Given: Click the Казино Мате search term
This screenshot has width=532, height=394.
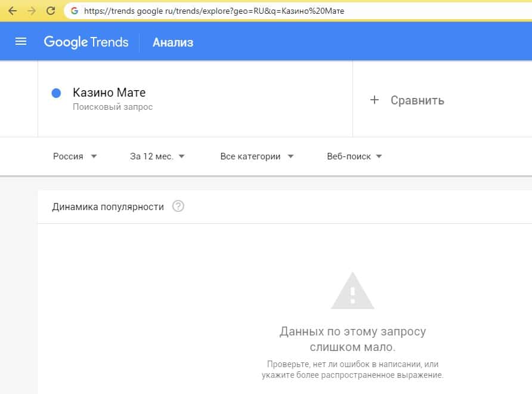Looking at the screenshot, I should click(x=109, y=93).
